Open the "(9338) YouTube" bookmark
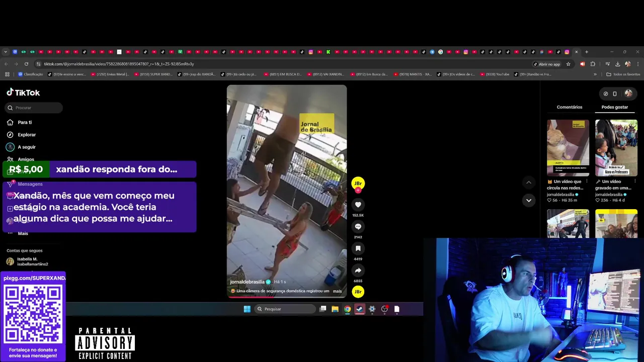The image size is (644, 362). click(x=495, y=74)
